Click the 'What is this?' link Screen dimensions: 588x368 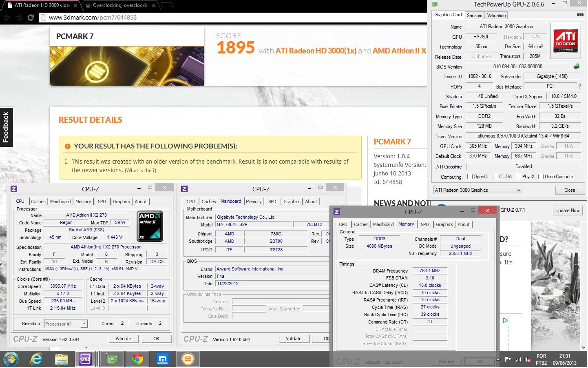coord(140,171)
